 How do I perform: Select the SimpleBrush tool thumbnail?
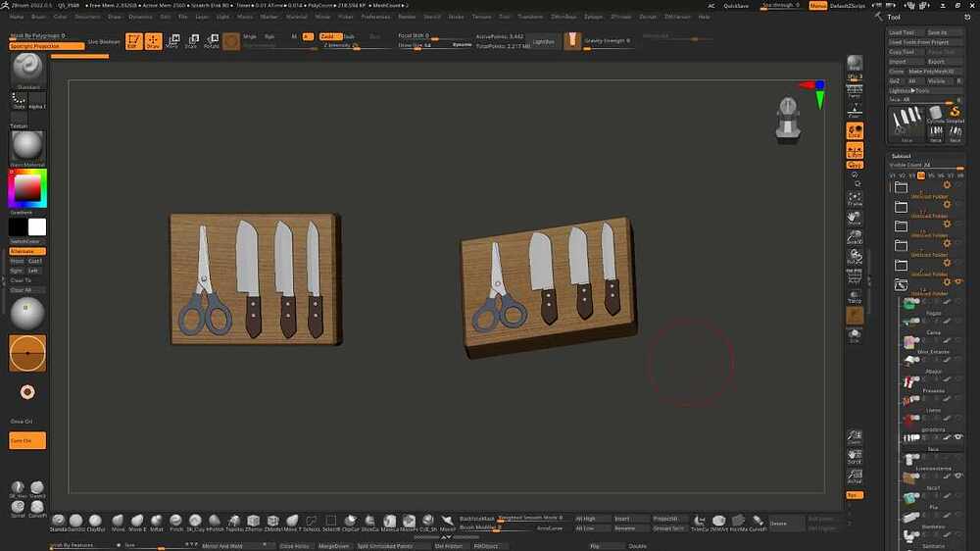(x=955, y=113)
